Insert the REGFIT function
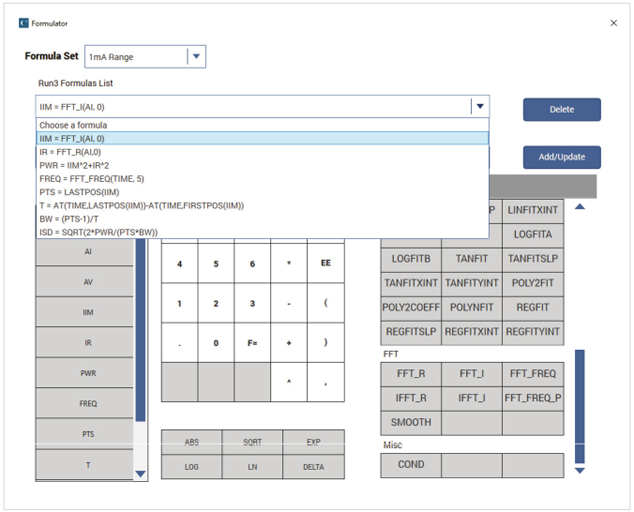 (x=533, y=307)
